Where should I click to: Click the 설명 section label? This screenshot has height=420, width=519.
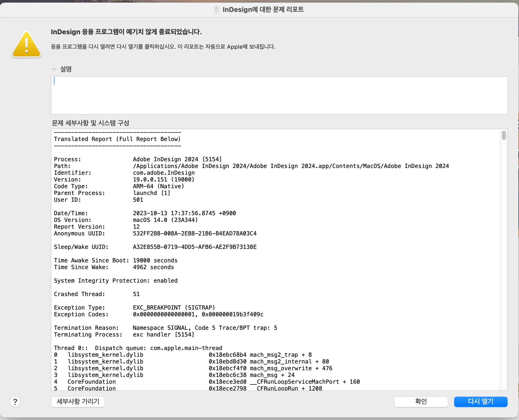coord(66,69)
